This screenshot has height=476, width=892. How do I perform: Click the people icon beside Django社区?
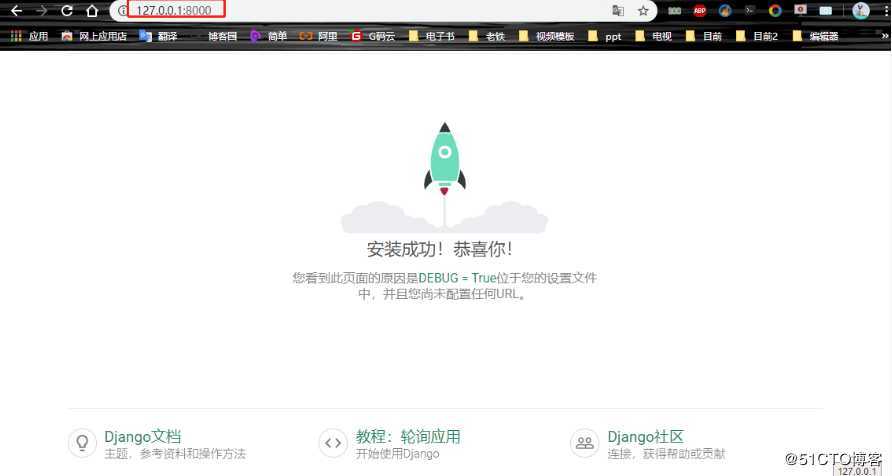click(585, 443)
